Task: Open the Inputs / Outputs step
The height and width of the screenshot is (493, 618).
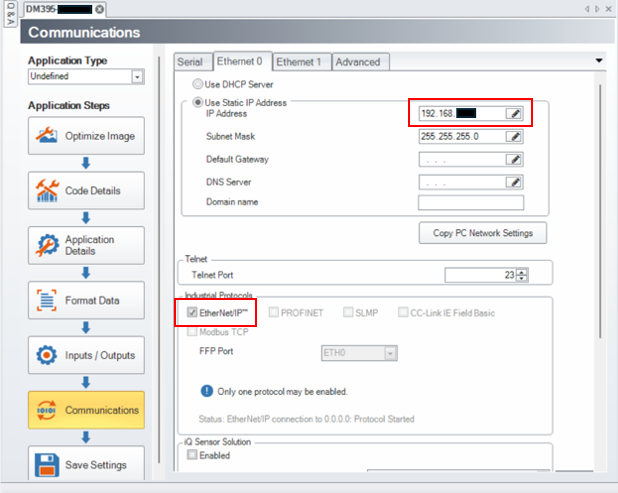Action: [85, 355]
